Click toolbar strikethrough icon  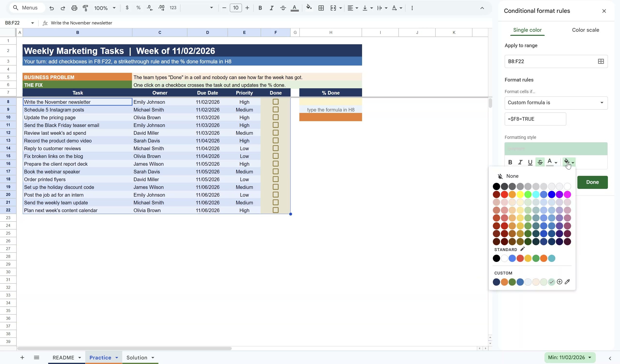(x=283, y=8)
